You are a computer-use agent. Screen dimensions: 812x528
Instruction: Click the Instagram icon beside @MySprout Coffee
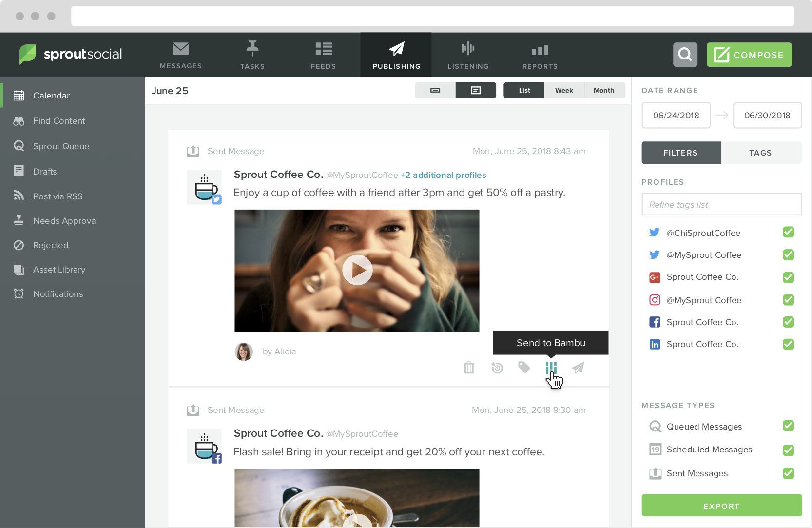pos(655,300)
